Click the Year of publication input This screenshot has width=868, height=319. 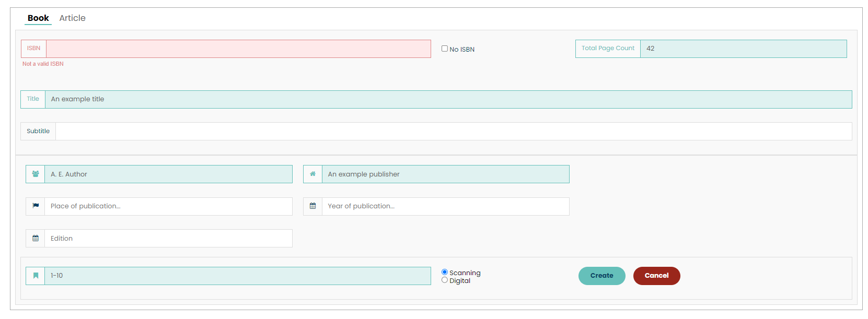(x=445, y=207)
